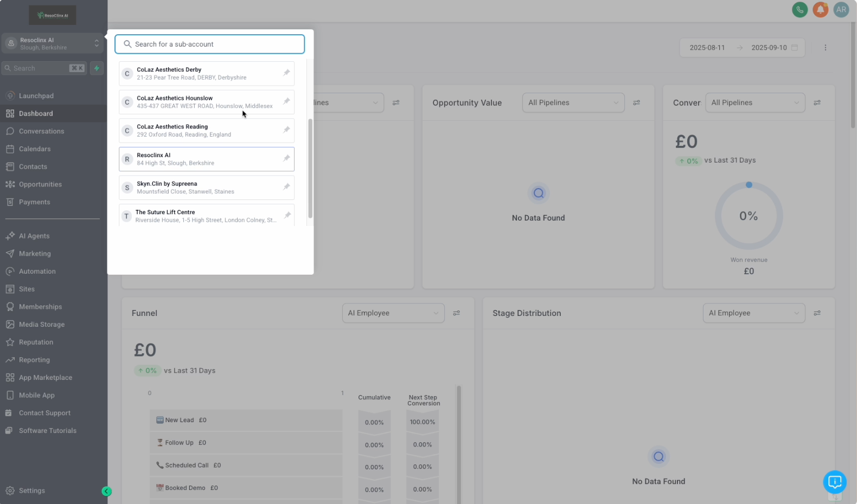Click the Opportunities icon in sidebar
The height and width of the screenshot is (504, 857).
[10, 184]
